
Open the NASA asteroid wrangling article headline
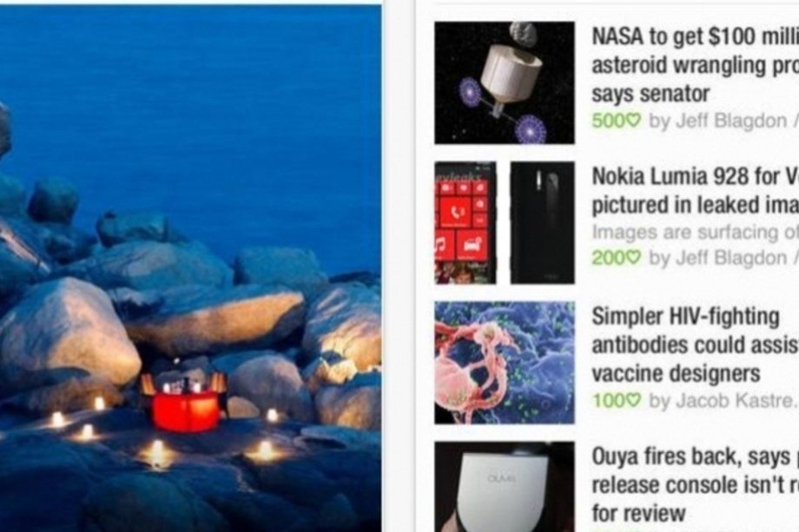click(x=695, y=65)
